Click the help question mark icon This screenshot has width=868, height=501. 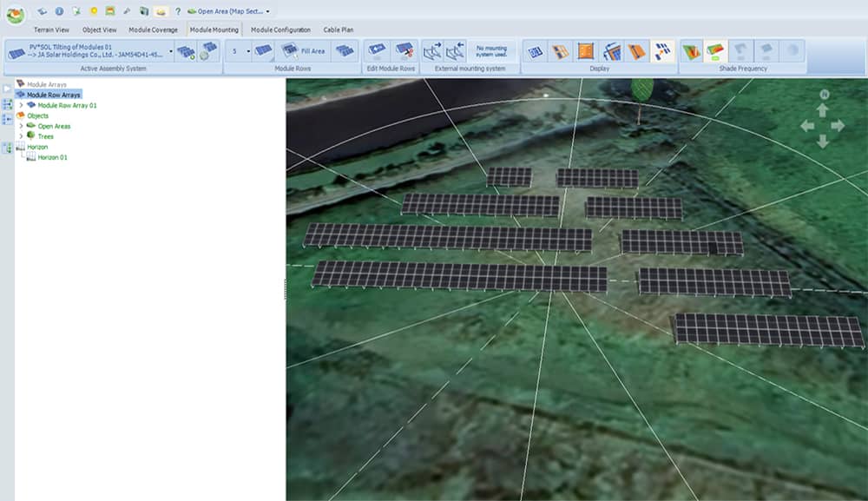coord(178,11)
